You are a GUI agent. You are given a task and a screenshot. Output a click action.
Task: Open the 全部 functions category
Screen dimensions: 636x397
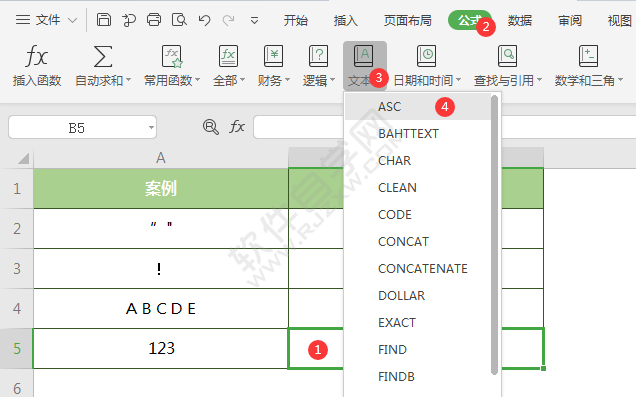229,66
